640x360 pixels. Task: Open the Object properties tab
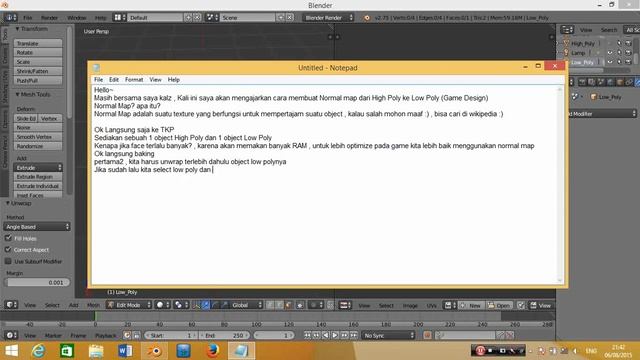(620, 82)
